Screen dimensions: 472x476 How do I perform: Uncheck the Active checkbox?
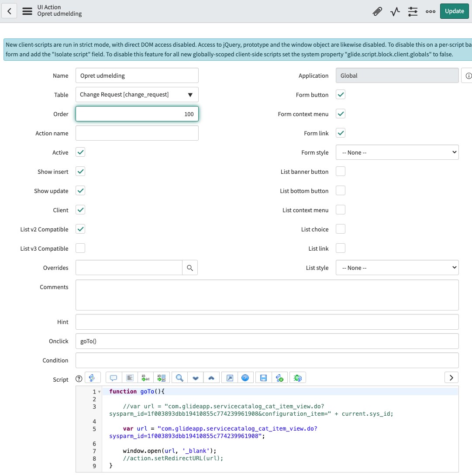pos(80,152)
